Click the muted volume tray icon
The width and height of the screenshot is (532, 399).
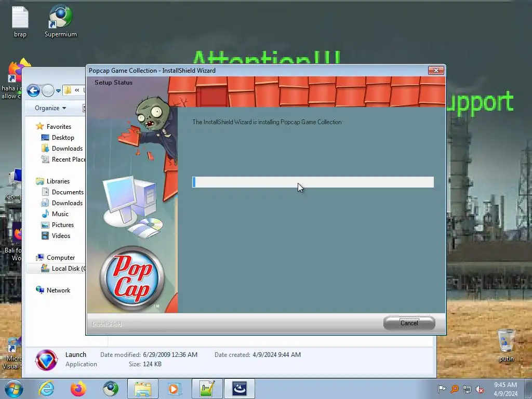tap(480, 389)
